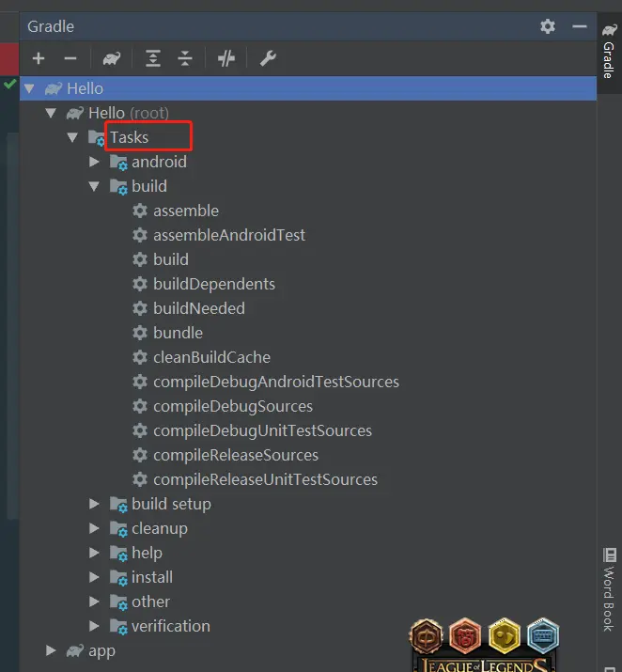Expand the build setup group

coord(94,504)
